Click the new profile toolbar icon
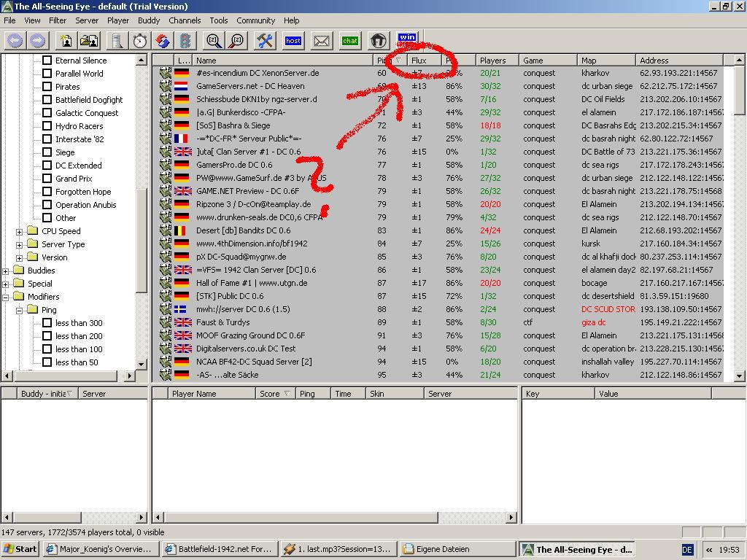Screen dimensions: 747x560 tap(66, 41)
